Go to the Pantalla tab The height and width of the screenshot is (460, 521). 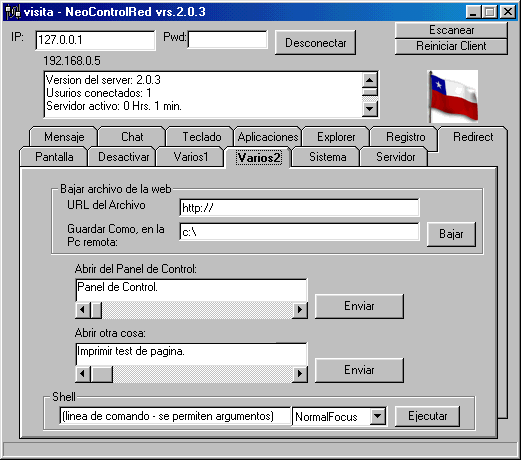[54, 157]
